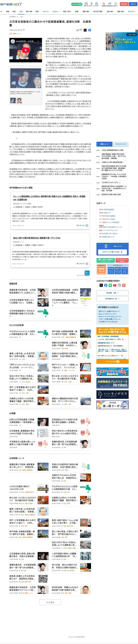Open the 記事検索 search icon

coord(104,4)
